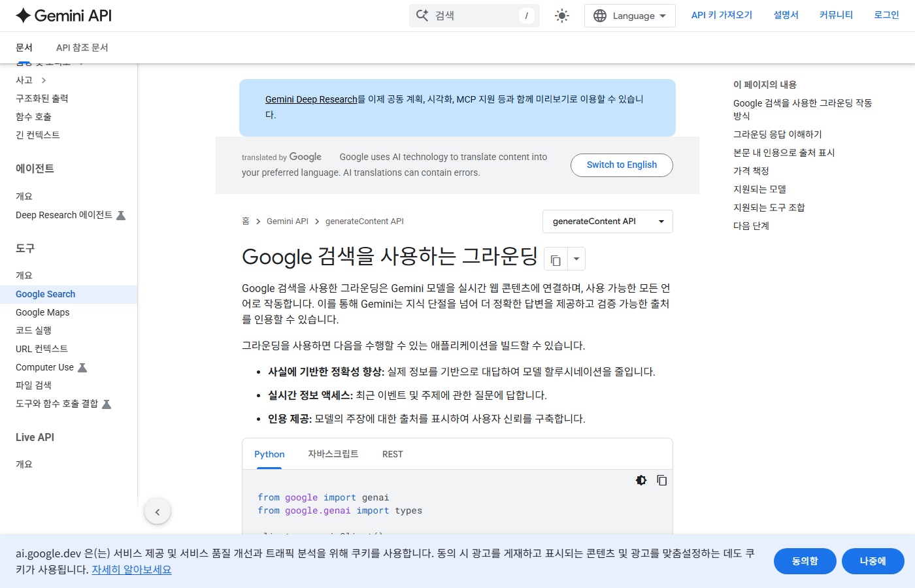Click the copy page icon beside title

pyautogui.click(x=556, y=259)
